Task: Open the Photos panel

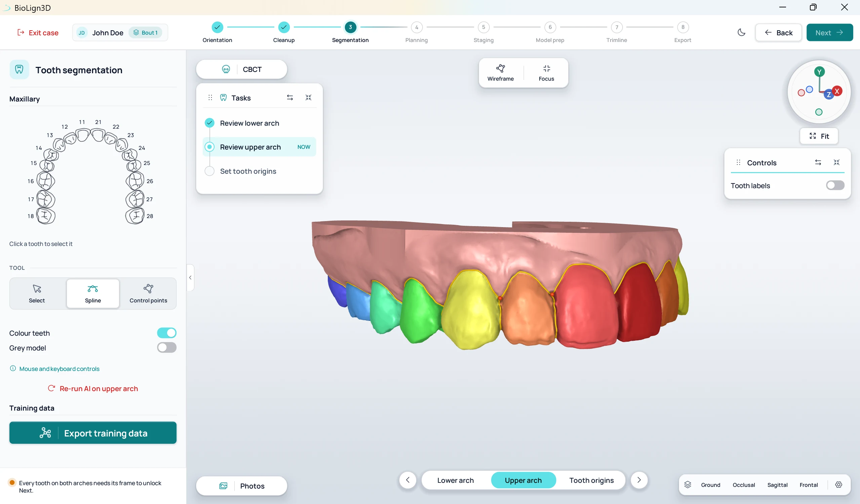Action: tap(242, 486)
